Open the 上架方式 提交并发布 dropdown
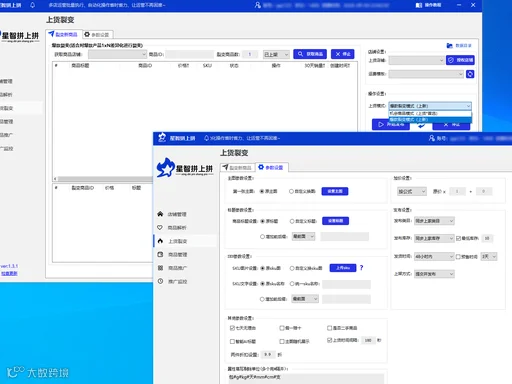This screenshot has height=384, width=512. [x=434, y=274]
